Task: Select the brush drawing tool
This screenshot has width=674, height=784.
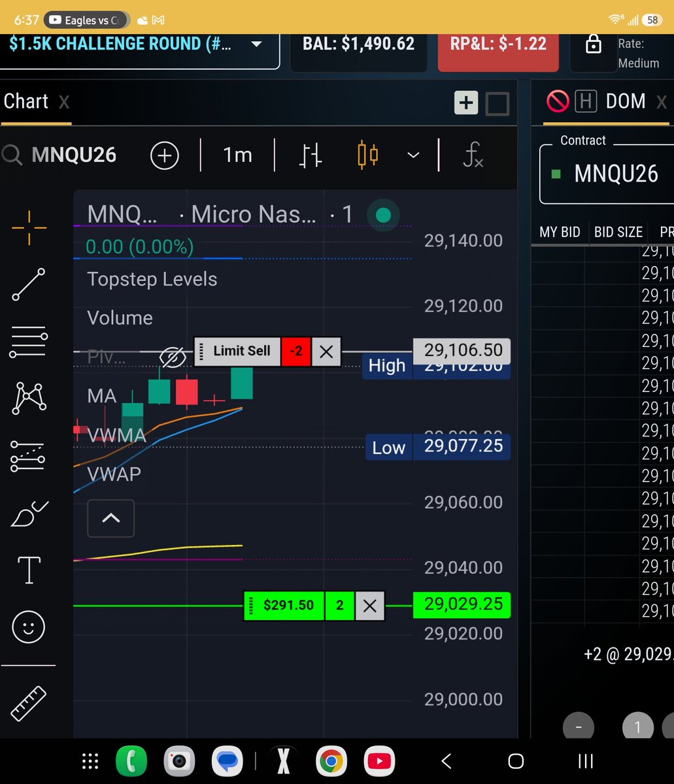Action: pos(29,514)
